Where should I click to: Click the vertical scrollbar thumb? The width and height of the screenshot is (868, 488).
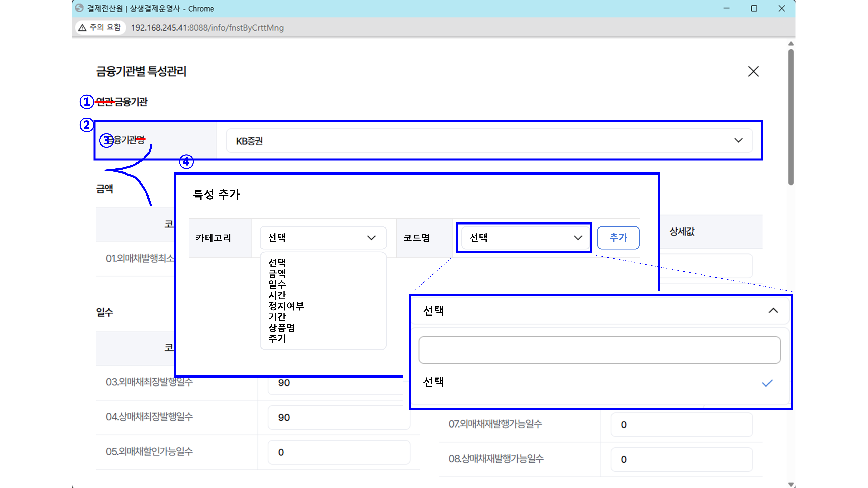click(x=791, y=117)
